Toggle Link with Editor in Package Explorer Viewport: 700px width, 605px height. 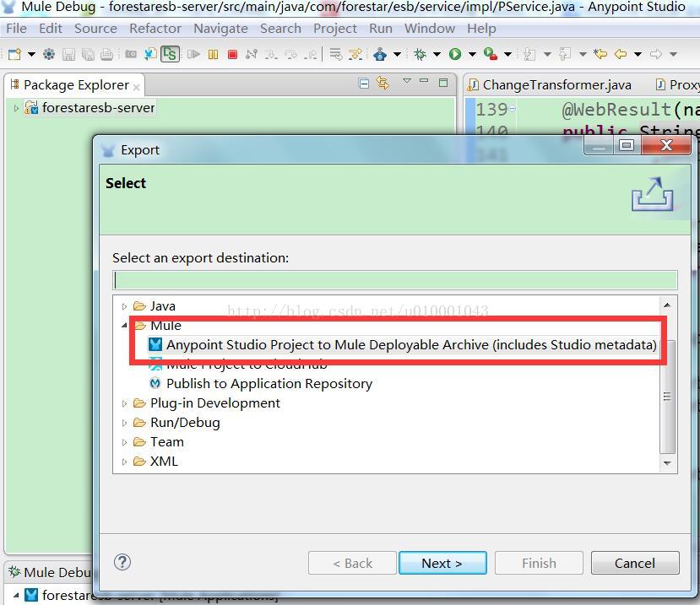click(383, 83)
